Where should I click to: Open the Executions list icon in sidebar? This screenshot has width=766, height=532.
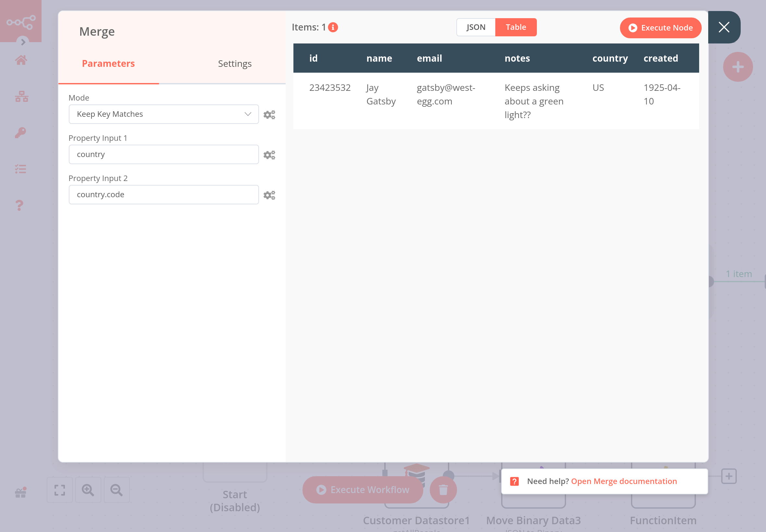pyautogui.click(x=21, y=169)
